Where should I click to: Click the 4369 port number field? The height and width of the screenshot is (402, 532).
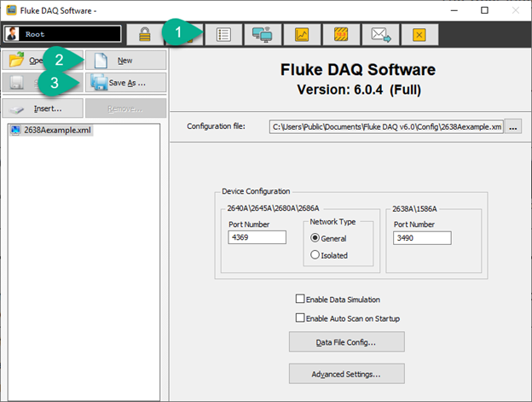(x=257, y=237)
